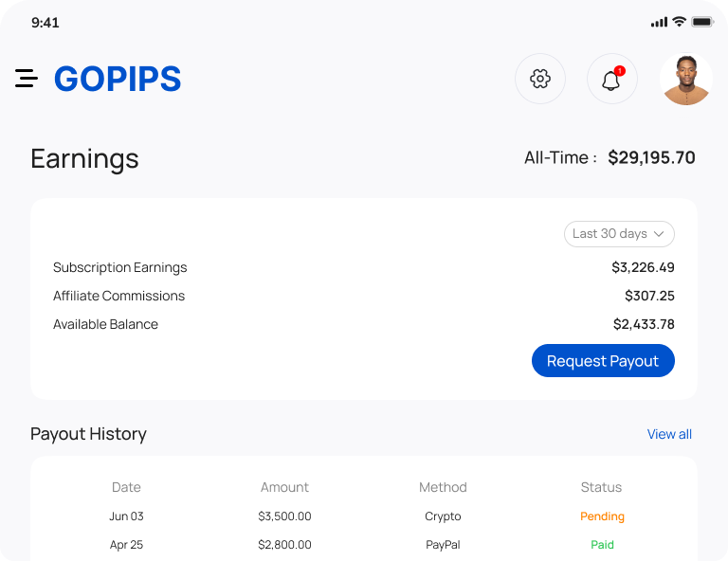Open the hamburger menu
This screenshot has height=561, width=728.
(27, 79)
